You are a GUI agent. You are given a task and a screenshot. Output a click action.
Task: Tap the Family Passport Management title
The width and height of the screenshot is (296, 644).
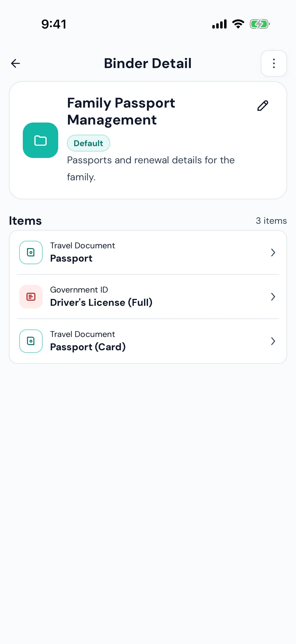(121, 111)
